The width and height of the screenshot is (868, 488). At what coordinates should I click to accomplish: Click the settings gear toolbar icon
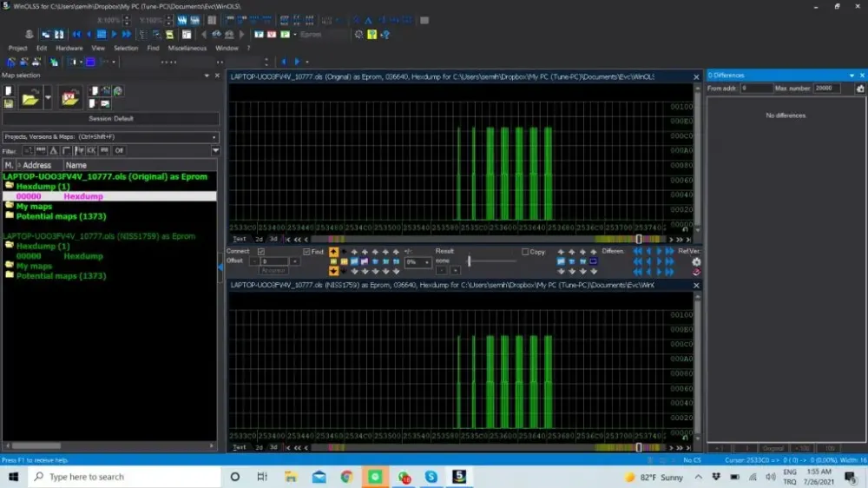pyautogui.click(x=358, y=35)
